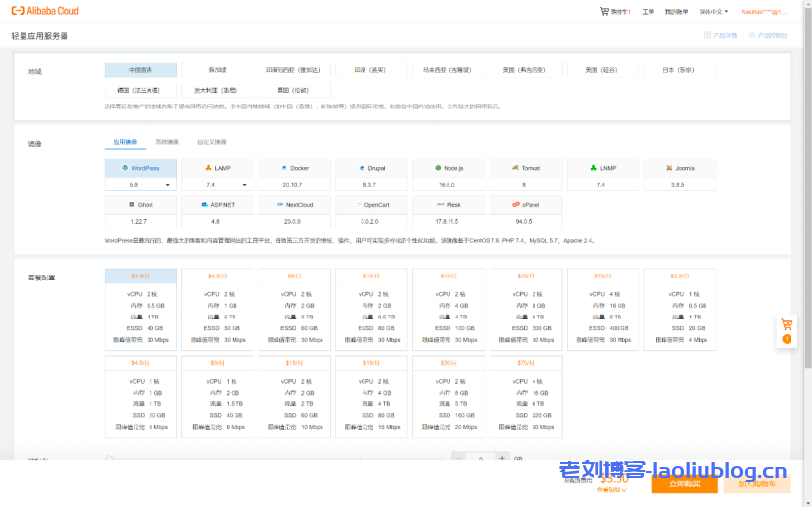Click the page vertical scrollbar thumb
The height and width of the screenshot is (507, 812).
(808, 189)
